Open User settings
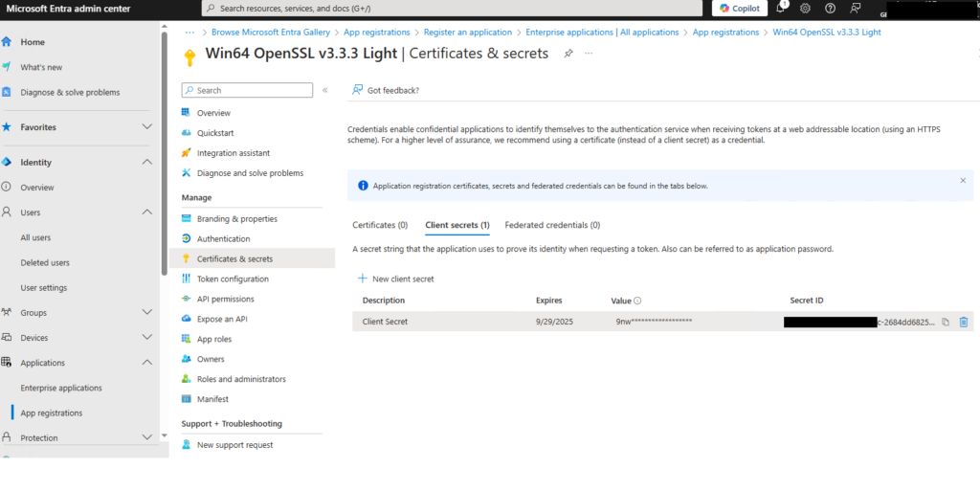 [44, 287]
